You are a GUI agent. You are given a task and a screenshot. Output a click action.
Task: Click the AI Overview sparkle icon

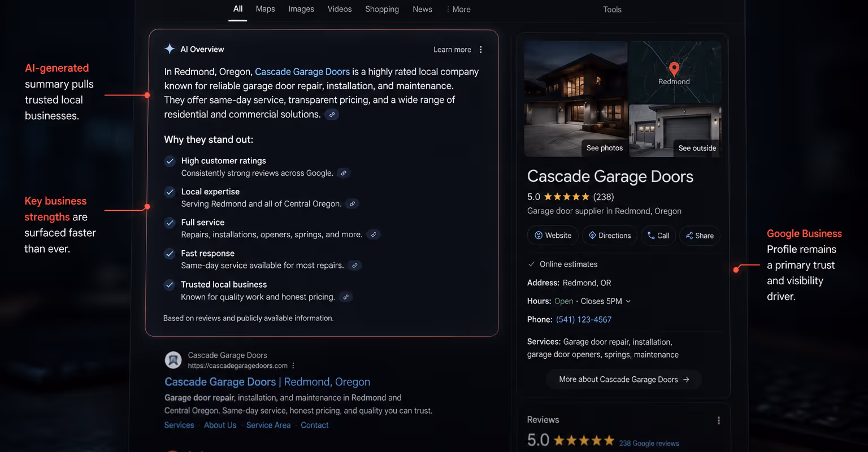coord(170,49)
